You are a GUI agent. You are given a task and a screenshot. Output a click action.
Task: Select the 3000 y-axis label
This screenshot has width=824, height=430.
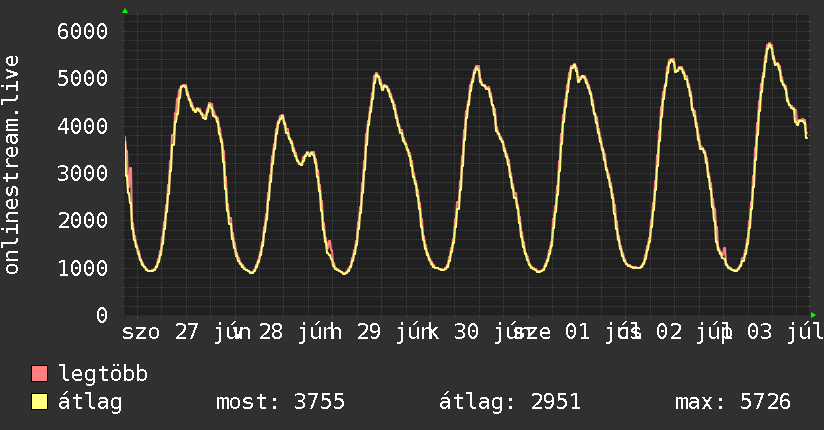pos(83,173)
